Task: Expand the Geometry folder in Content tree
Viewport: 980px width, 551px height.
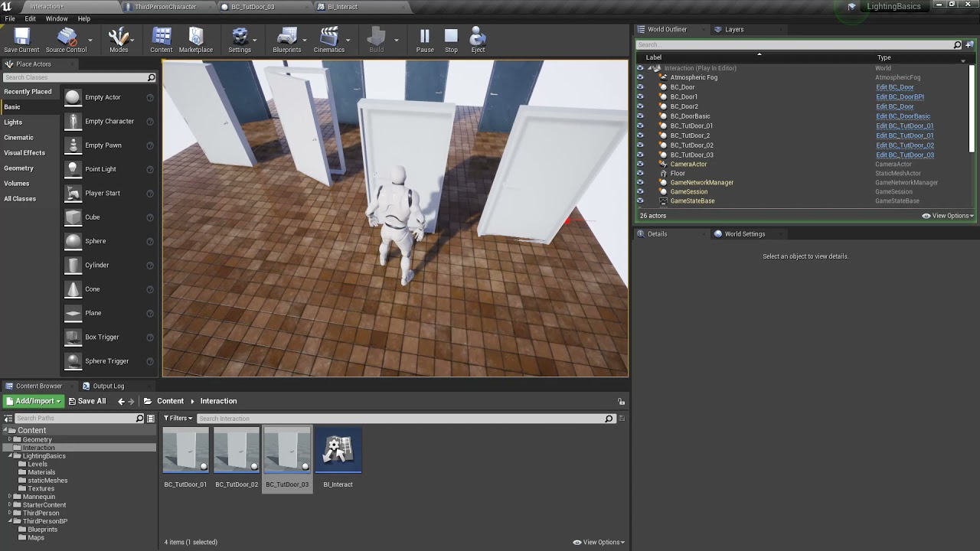Action: click(10, 439)
